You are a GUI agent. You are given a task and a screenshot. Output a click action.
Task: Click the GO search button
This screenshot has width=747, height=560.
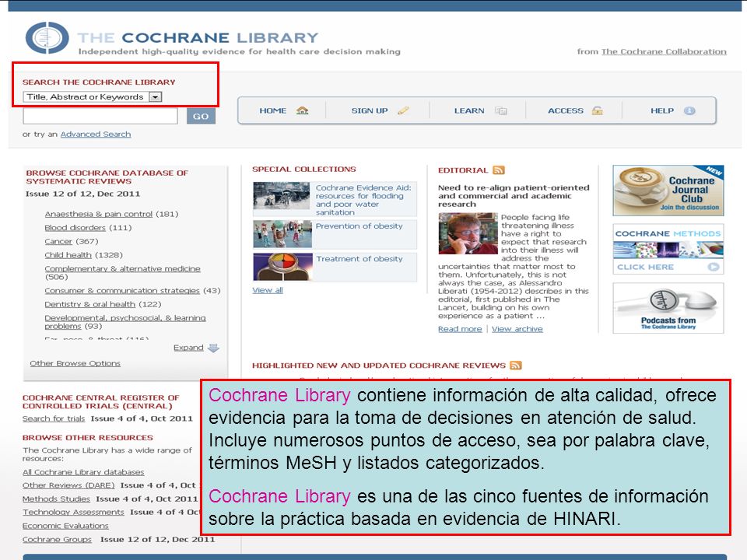[201, 116]
